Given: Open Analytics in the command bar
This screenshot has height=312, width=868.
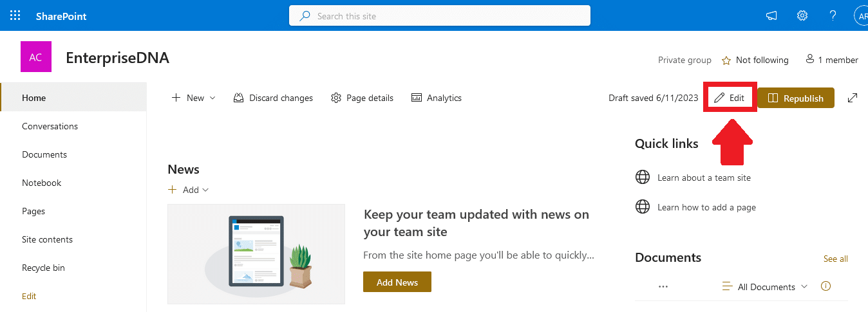Looking at the screenshot, I should tap(436, 98).
